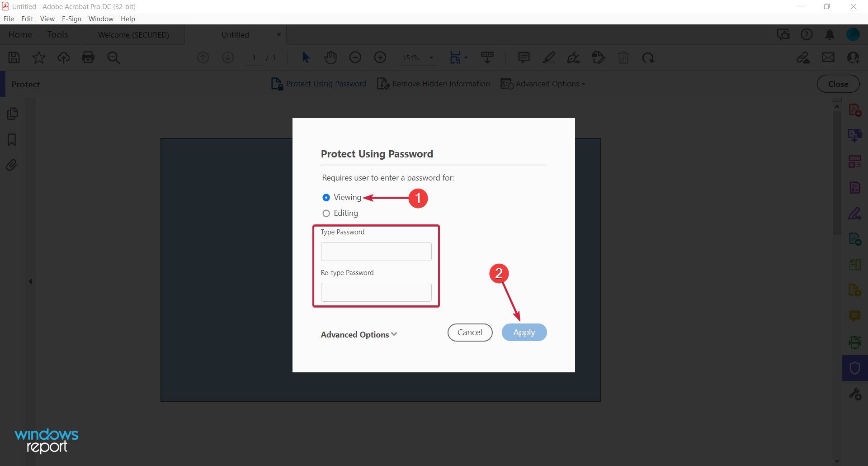Screen dimensions: 868x466
Task: Open the Attachments panel
Action: click(x=12, y=165)
